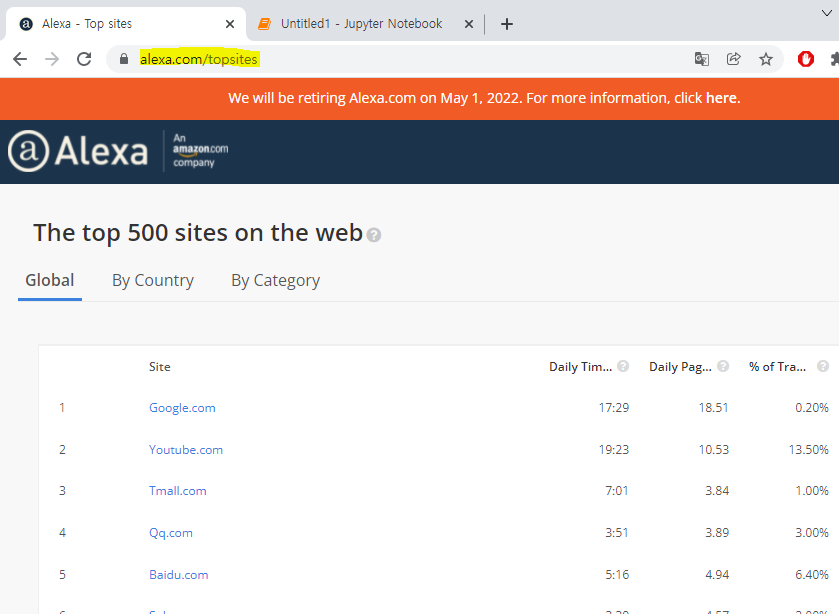839x614 pixels.
Task: Click Youtube.com daily time 19:23
Action: [x=614, y=450]
